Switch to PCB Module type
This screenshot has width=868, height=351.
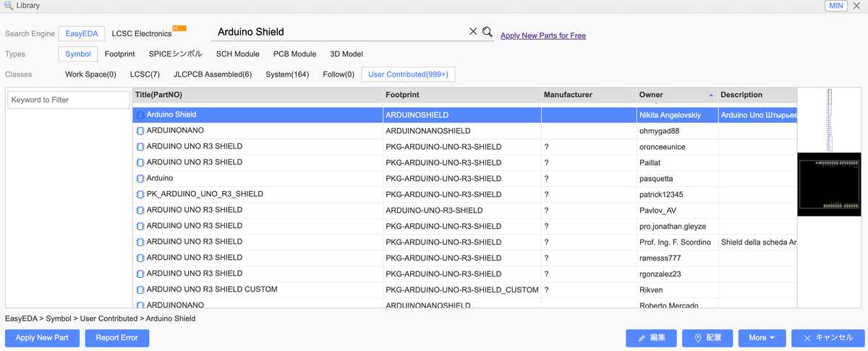point(294,54)
